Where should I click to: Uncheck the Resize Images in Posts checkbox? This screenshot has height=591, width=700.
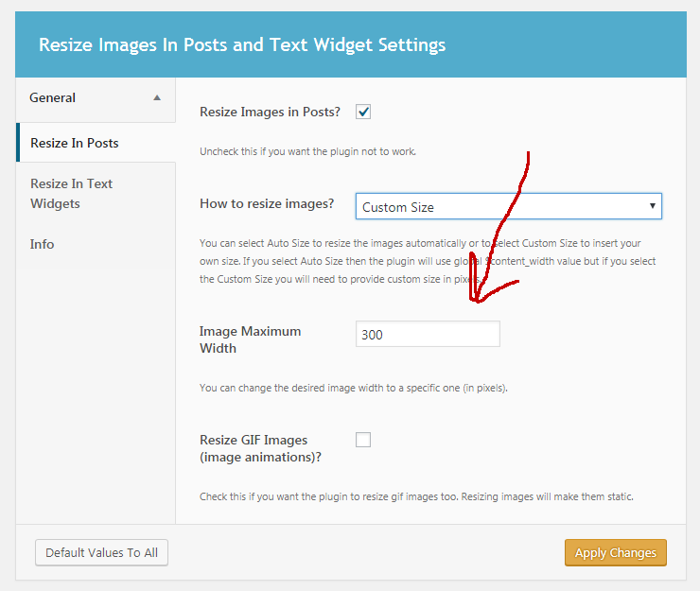pos(363,112)
